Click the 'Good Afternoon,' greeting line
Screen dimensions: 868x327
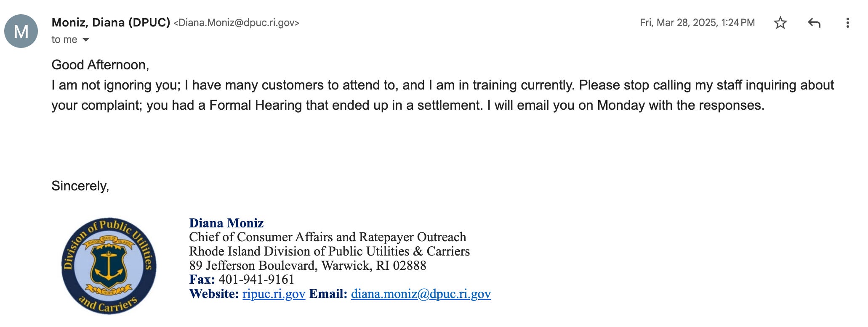coord(100,65)
